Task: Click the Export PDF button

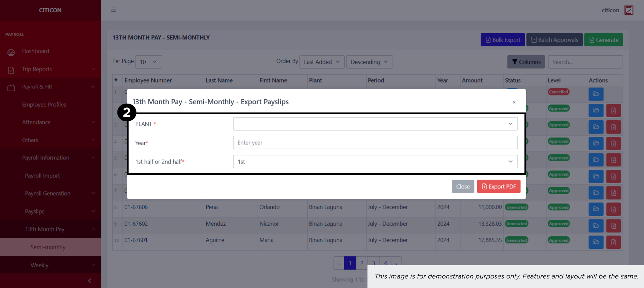Action: coord(498,186)
